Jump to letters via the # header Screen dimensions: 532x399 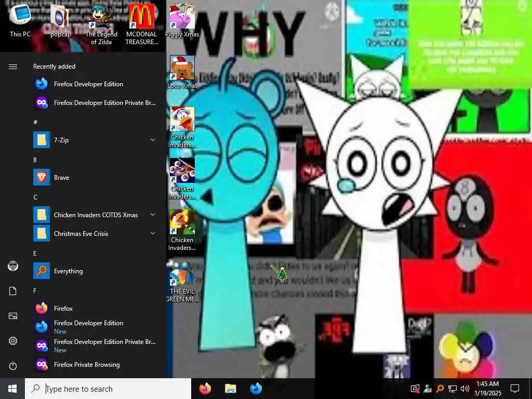35,122
